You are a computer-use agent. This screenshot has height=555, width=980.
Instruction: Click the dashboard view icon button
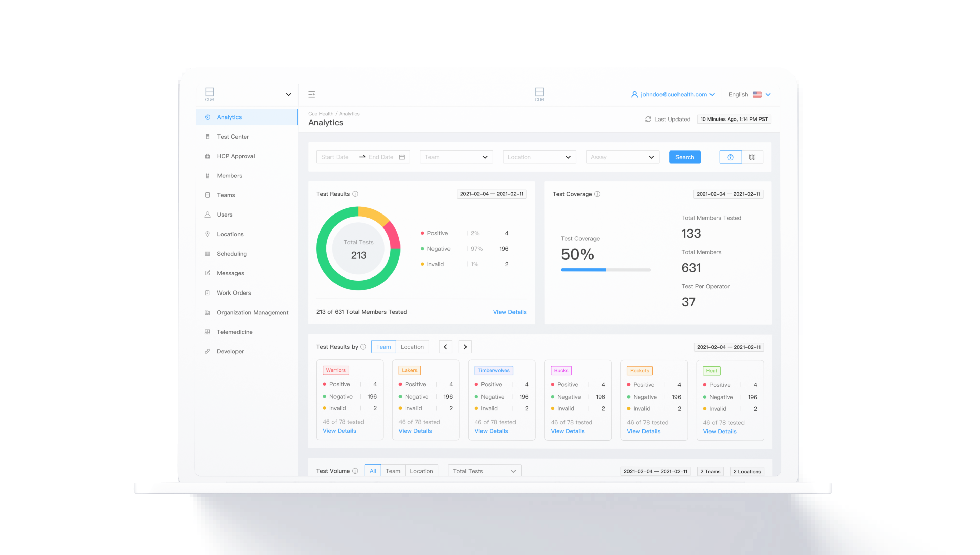(x=730, y=157)
